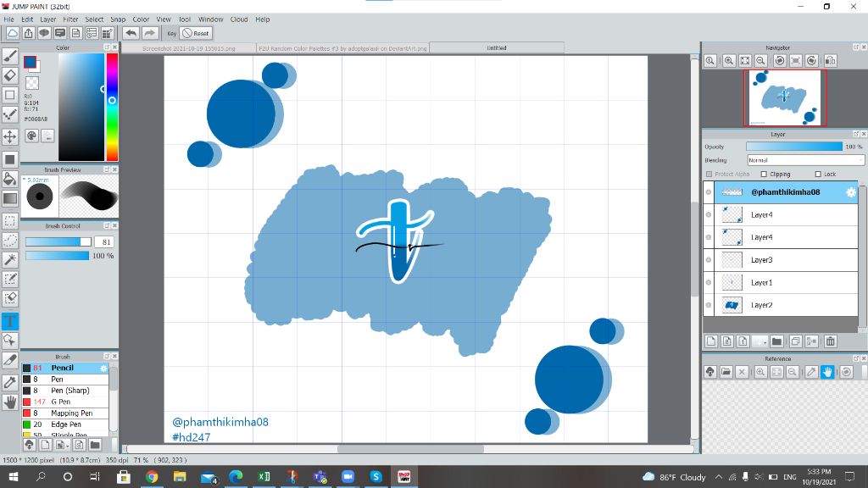The height and width of the screenshot is (488, 868).
Task: Select the Move tool with four arrows
Action: coord(10,136)
